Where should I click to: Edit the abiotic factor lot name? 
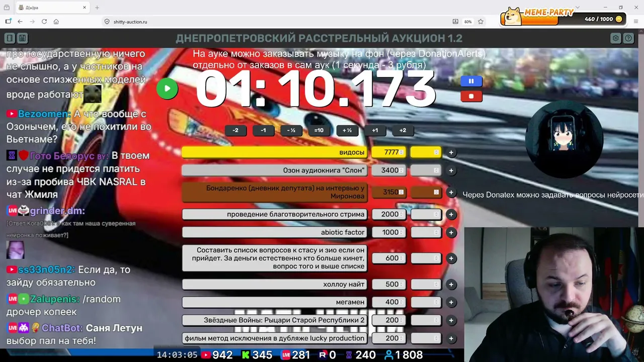(275, 232)
